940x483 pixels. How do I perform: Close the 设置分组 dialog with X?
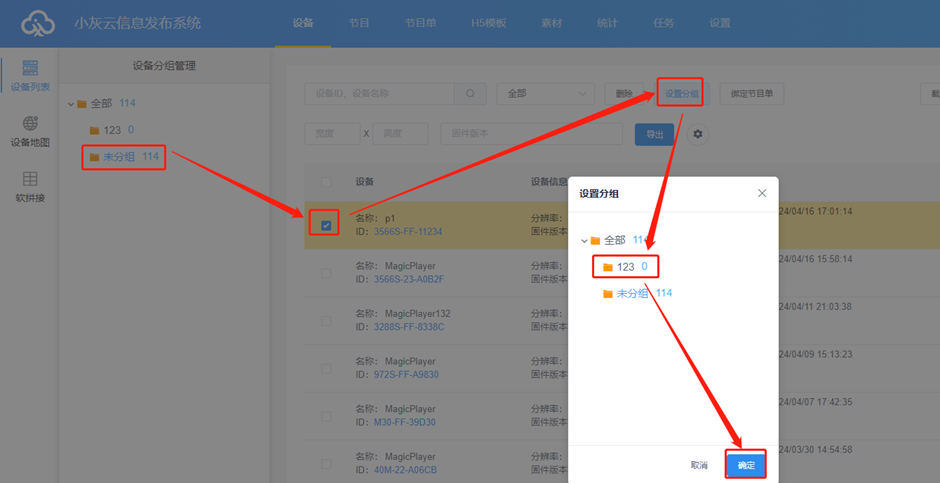click(762, 193)
